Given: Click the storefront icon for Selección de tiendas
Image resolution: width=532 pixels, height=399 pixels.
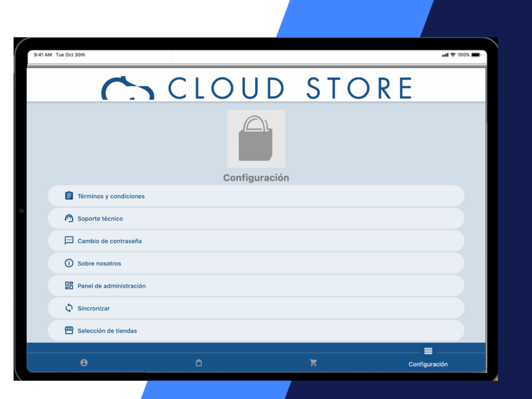Looking at the screenshot, I should [69, 330].
